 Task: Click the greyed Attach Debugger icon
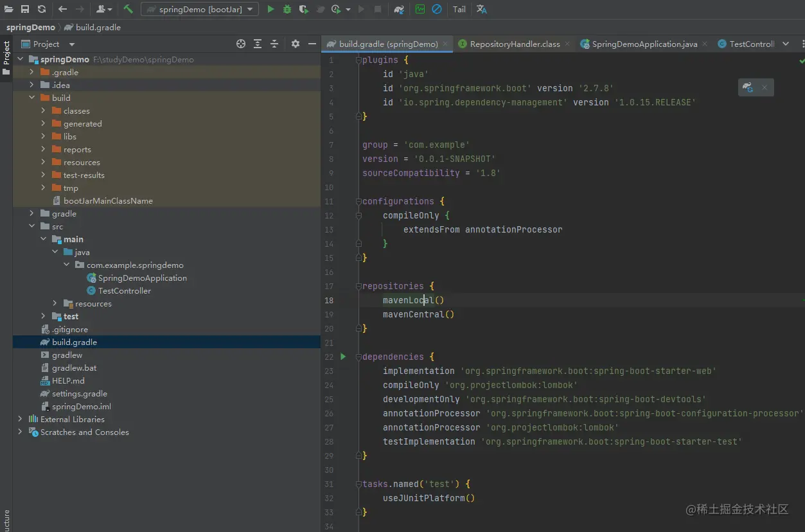(321, 9)
